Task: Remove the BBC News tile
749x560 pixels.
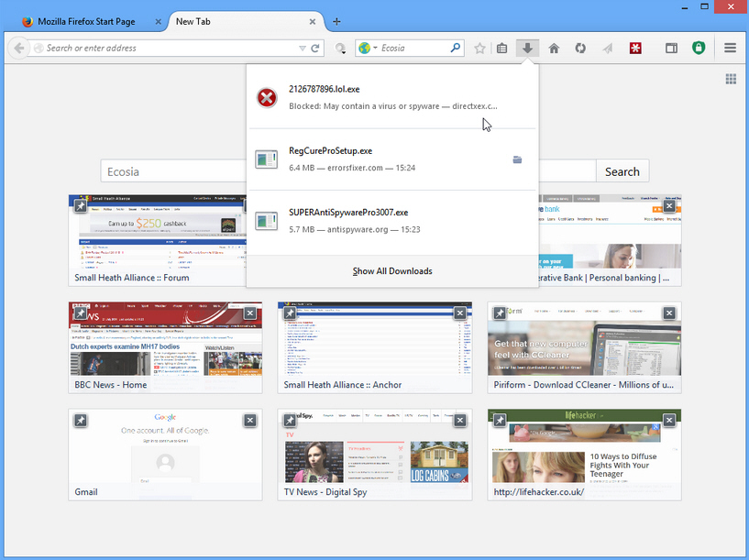Action: click(x=250, y=313)
